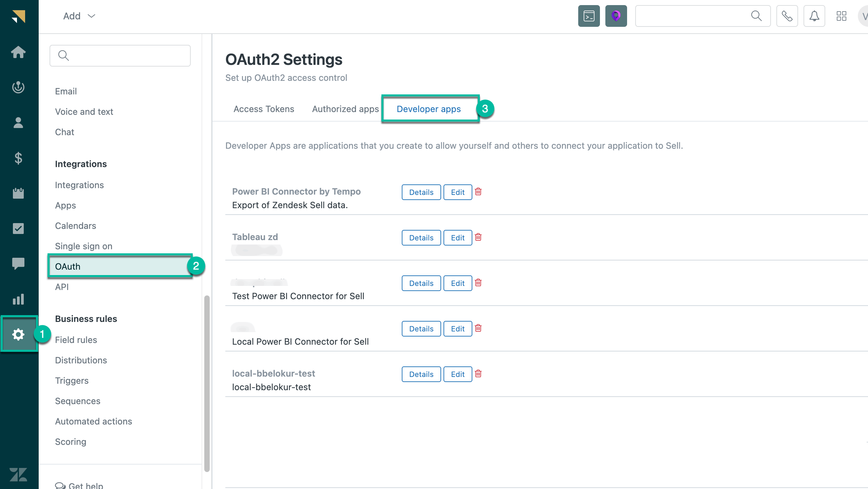Viewport: 868px width, 489px height.
Task: Click the Zendesk logo at the bottom
Action: [x=19, y=475]
